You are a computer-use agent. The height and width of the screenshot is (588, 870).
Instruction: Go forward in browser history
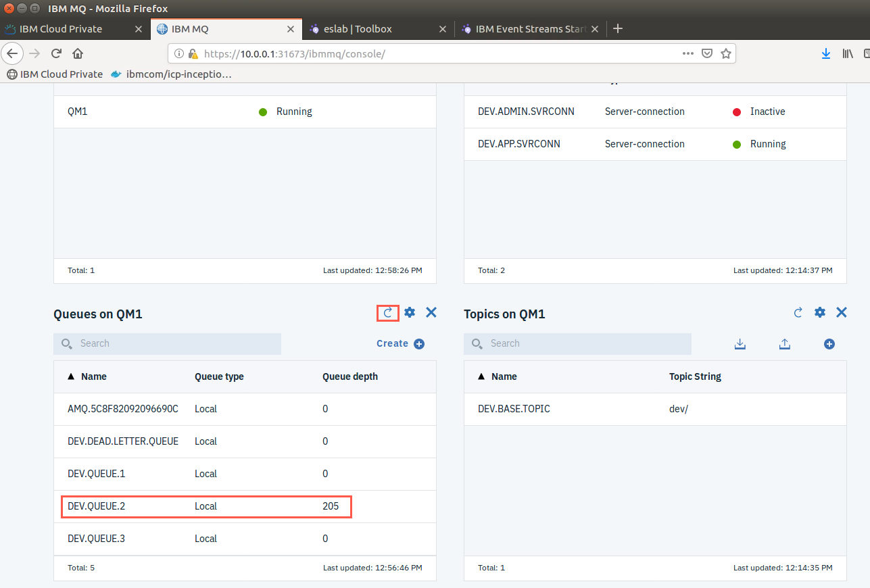tap(34, 53)
